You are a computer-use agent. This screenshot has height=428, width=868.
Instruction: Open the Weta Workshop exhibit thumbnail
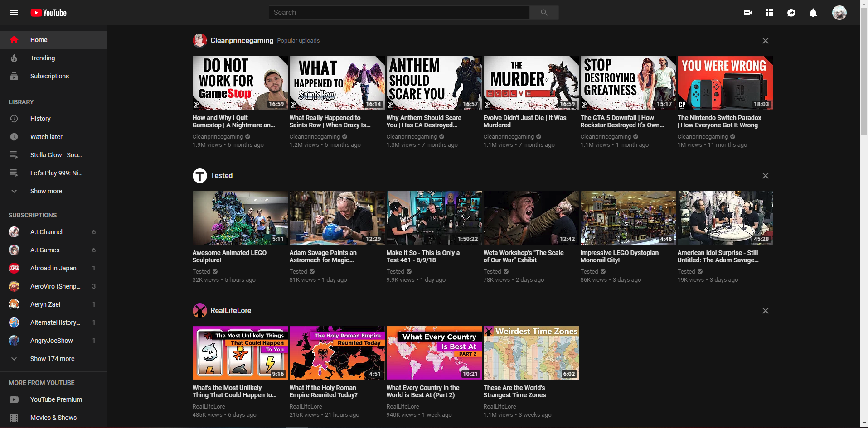click(531, 218)
